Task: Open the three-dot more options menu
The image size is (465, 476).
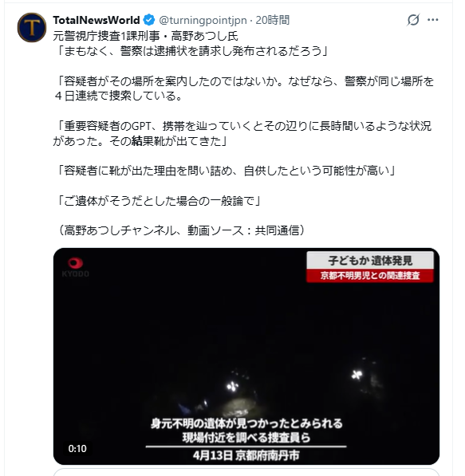Action: pyautogui.click(x=432, y=20)
